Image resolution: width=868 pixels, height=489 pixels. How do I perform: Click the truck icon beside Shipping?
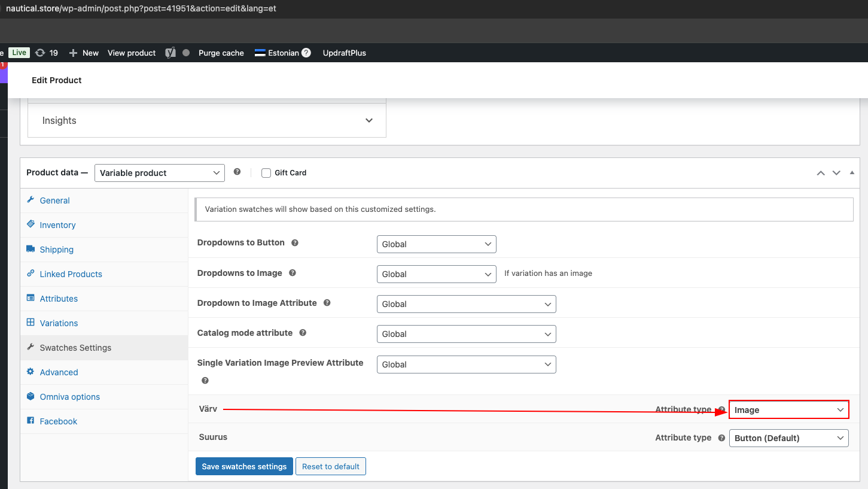[31, 249]
